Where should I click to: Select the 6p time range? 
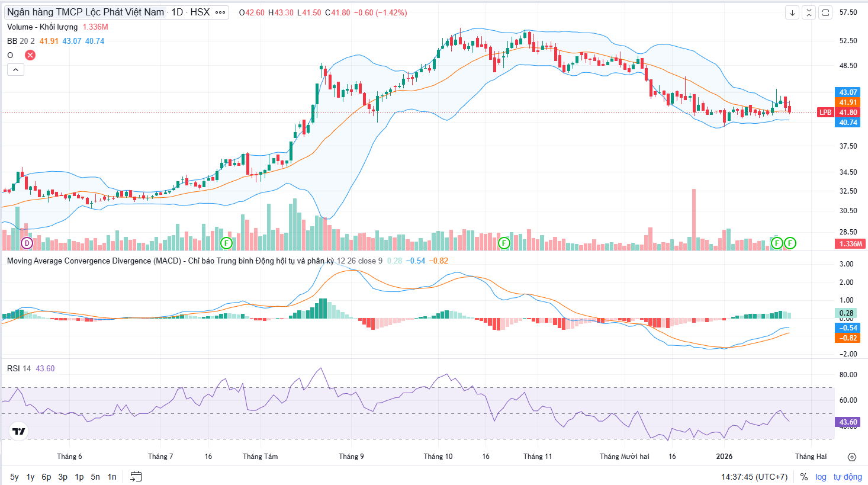click(x=46, y=477)
